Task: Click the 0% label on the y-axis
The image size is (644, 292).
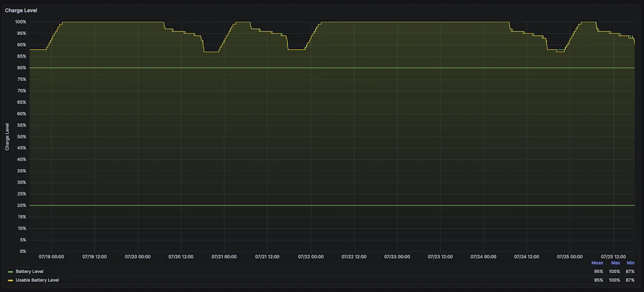Action: tap(23, 251)
